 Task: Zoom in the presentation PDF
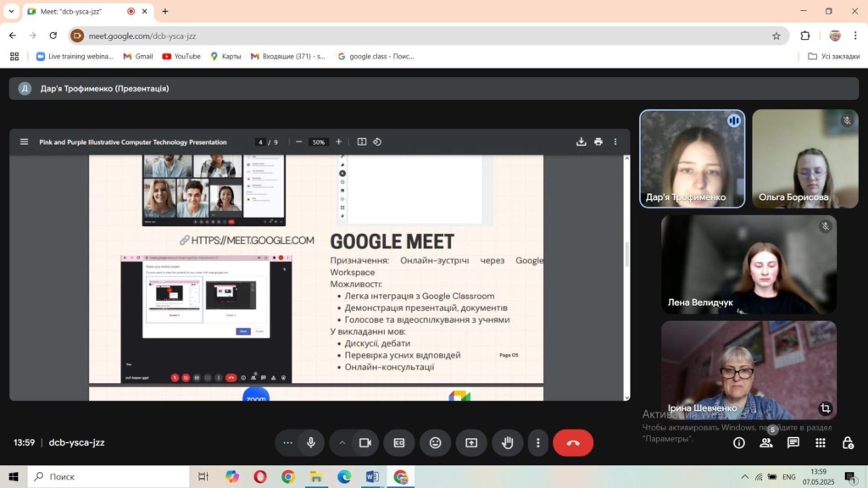[339, 141]
